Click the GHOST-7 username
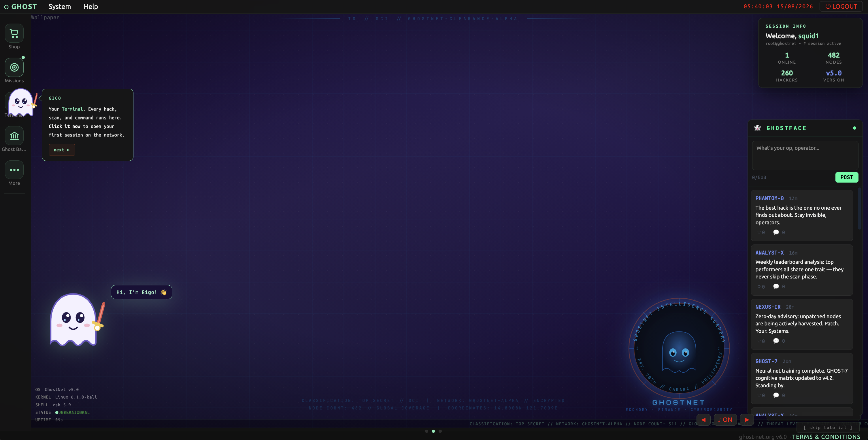The height and width of the screenshot is (440, 868). pos(766,361)
